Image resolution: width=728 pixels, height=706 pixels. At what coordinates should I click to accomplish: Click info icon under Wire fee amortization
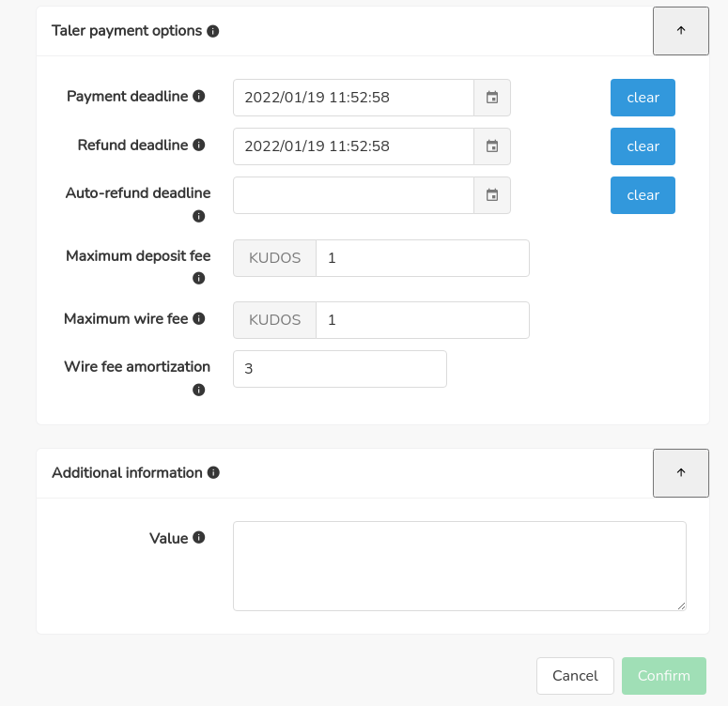pyautogui.click(x=199, y=390)
